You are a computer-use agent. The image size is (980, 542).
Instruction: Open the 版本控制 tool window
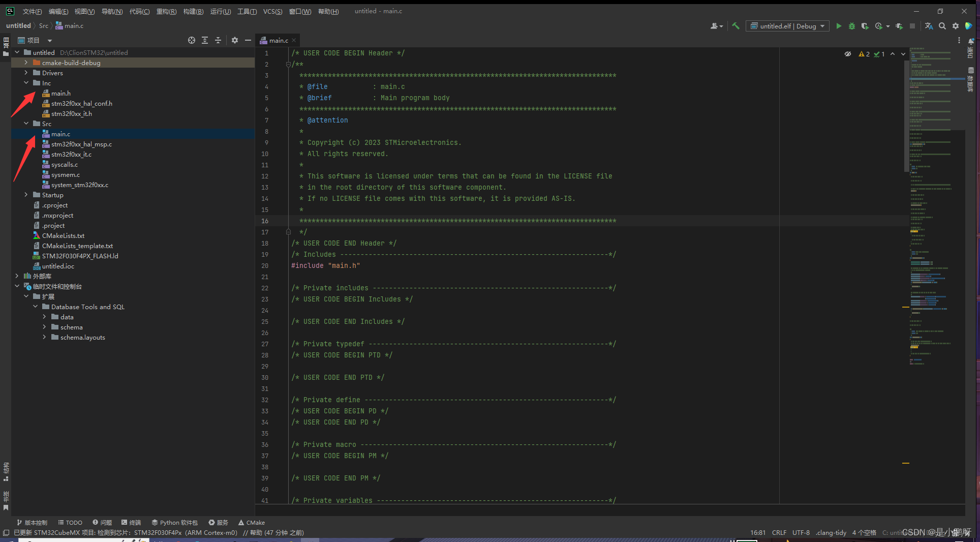click(x=32, y=522)
